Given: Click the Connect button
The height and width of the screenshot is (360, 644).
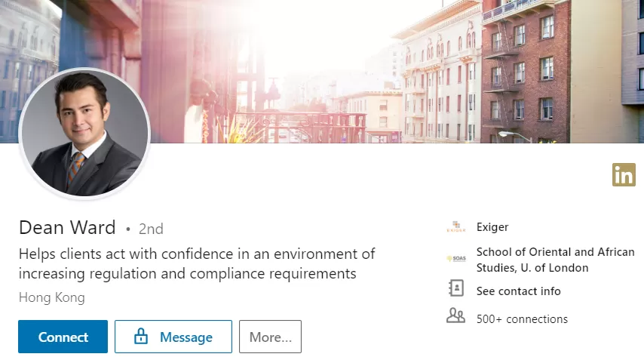Looking at the screenshot, I should point(63,337).
